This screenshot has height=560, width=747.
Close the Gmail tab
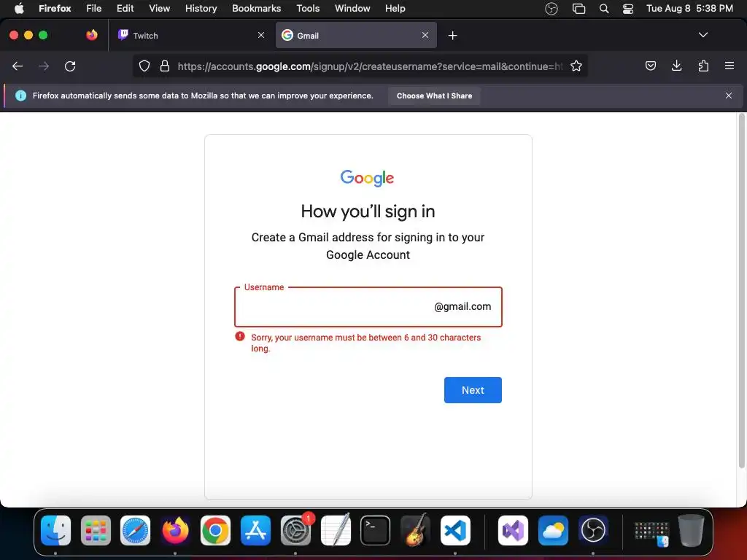click(x=425, y=35)
